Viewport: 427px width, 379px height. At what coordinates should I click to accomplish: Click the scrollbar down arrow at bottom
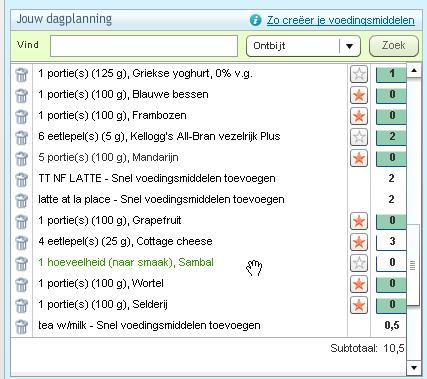click(414, 368)
